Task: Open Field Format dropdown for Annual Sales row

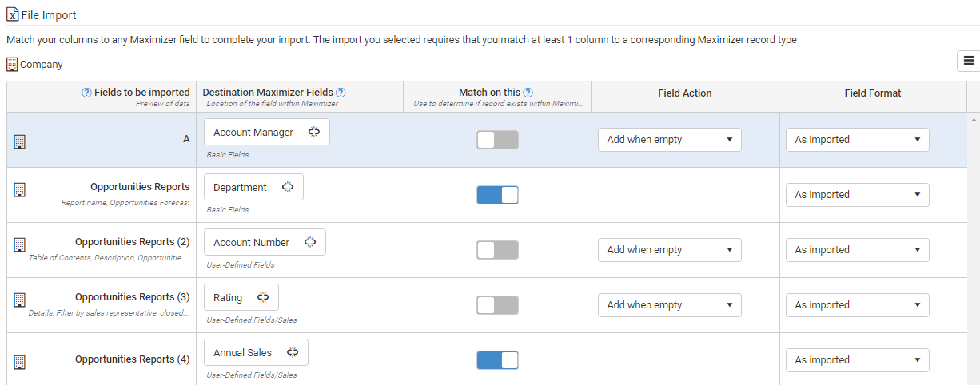Action: click(858, 360)
